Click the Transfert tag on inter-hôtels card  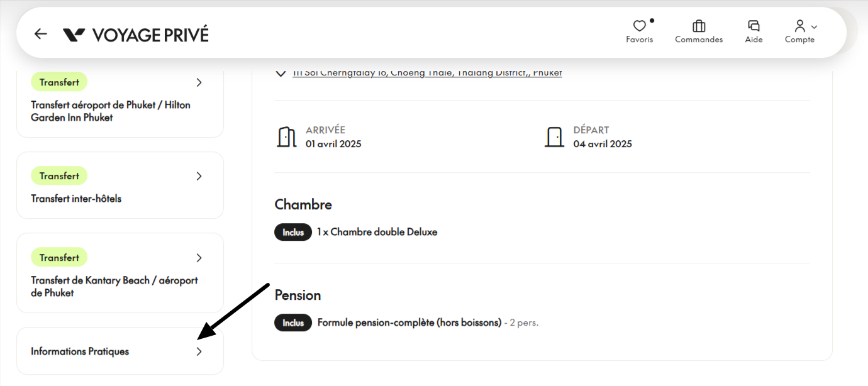pyautogui.click(x=59, y=176)
